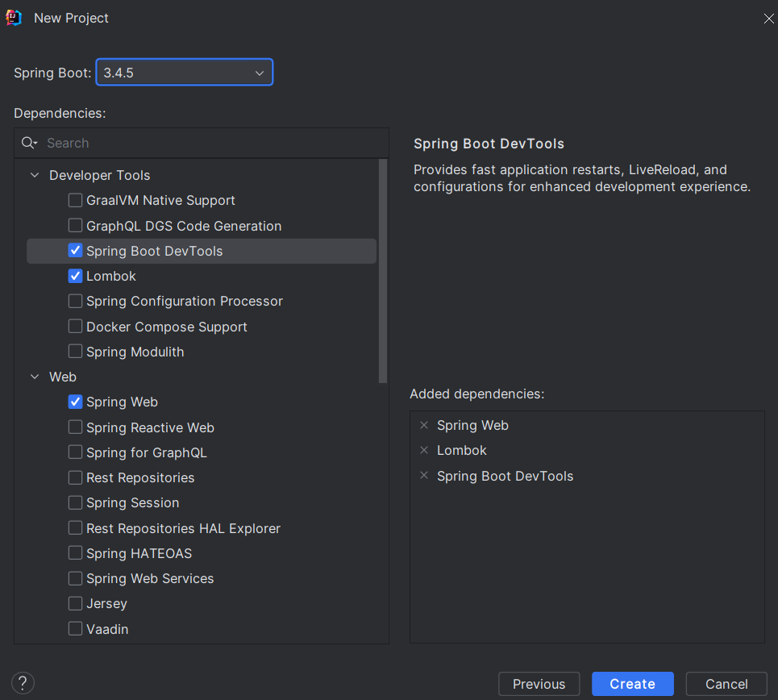Select the Spring Web Services checkbox
The image size is (778, 700).
click(75, 578)
